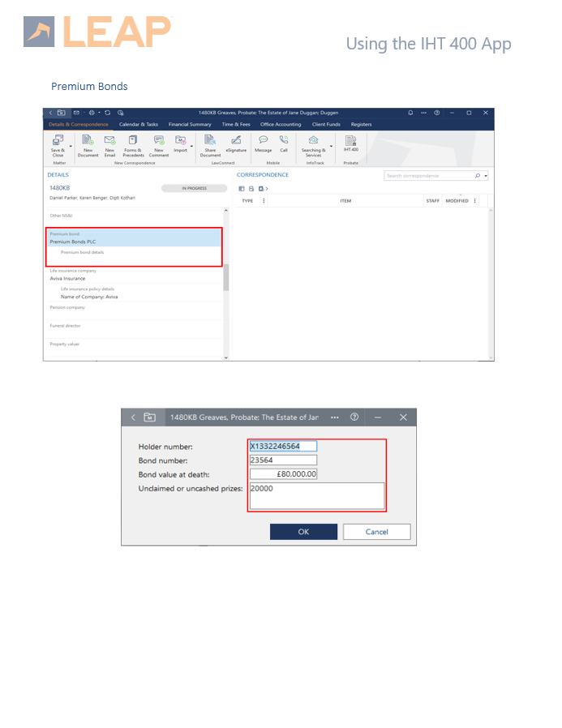The width and height of the screenshot is (562, 728).
Task: Click the Holder number field
Action: point(283,446)
